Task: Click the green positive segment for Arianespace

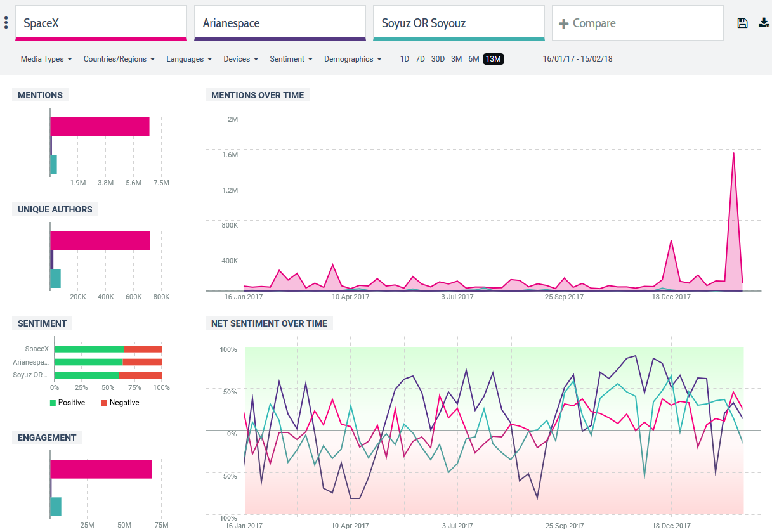Action: pos(88,362)
